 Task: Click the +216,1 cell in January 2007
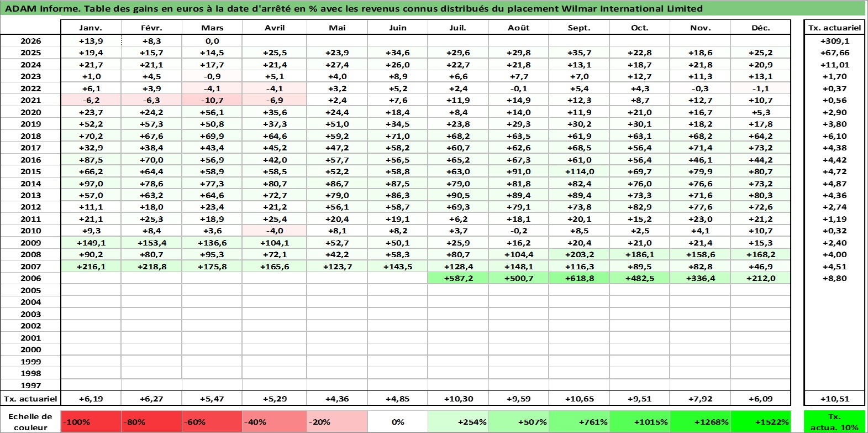pos(91,267)
